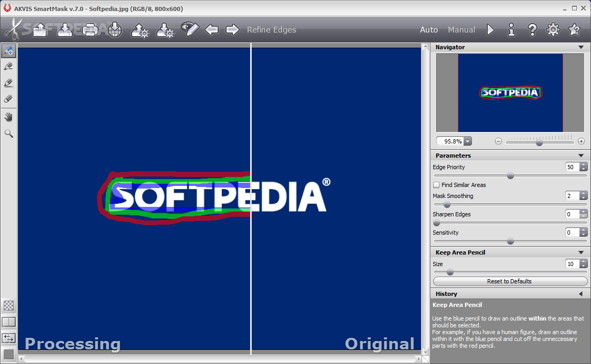The image size is (591, 364).
Task: Click the Edge Priority value field
Action: [572, 167]
